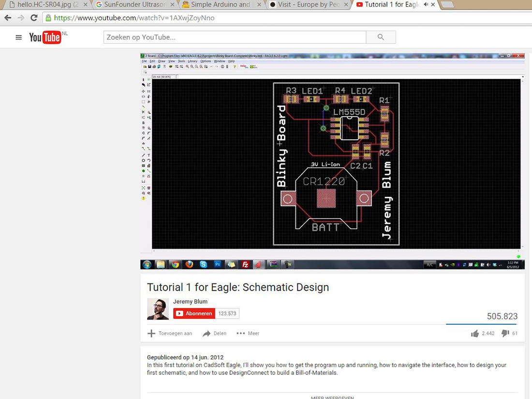Click the 2.442 likes number

tap(488, 334)
